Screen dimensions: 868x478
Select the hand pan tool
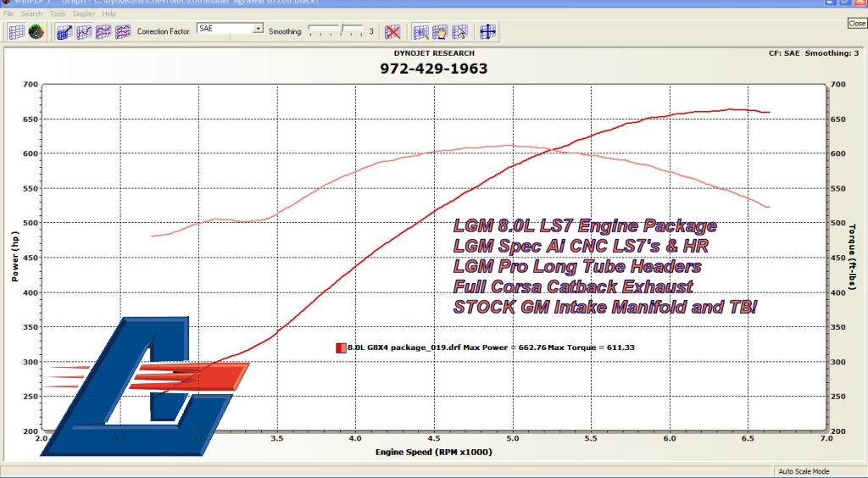click(440, 32)
